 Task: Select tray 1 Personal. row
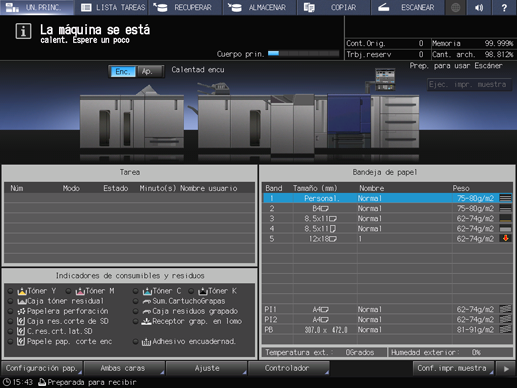pos(388,198)
